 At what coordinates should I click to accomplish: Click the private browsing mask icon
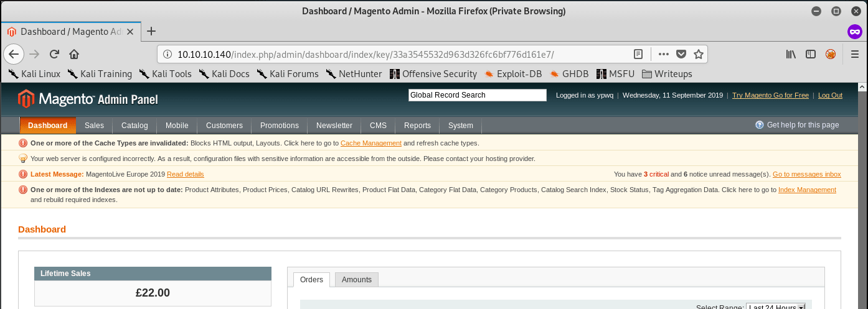(x=854, y=31)
